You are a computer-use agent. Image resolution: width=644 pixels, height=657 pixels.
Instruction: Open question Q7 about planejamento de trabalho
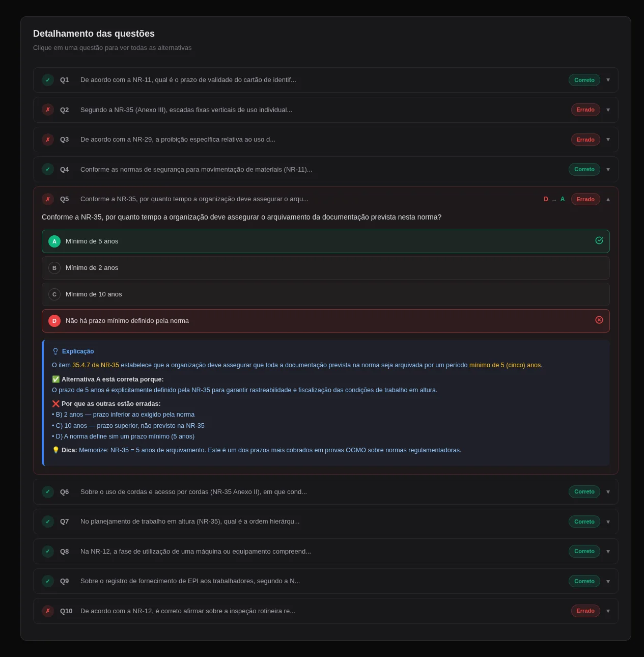pos(325,521)
